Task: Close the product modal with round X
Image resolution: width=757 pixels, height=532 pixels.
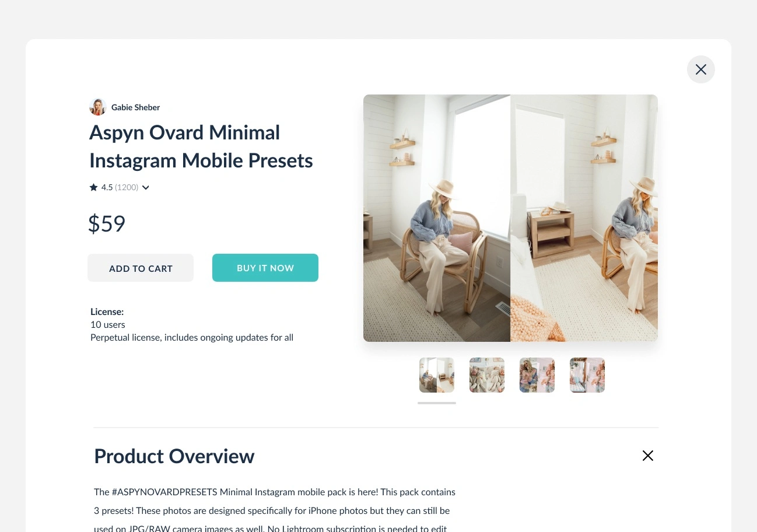Action: pyautogui.click(x=700, y=69)
